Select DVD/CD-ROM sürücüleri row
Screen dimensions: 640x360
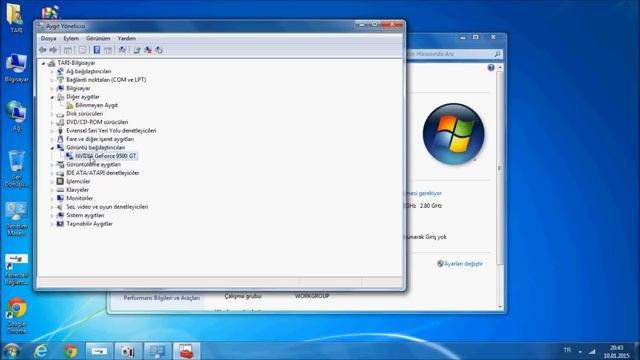coord(97,122)
